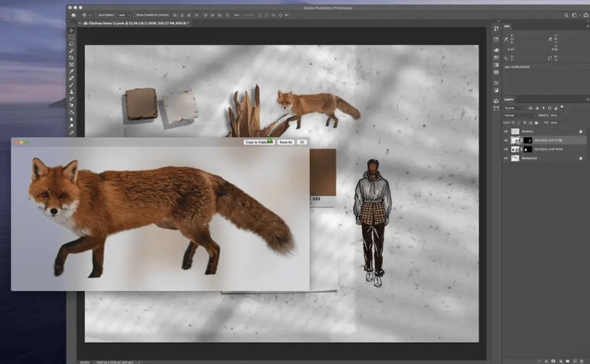Toggle Show Transform Controls checkbox
The image size is (590, 364).
click(134, 15)
